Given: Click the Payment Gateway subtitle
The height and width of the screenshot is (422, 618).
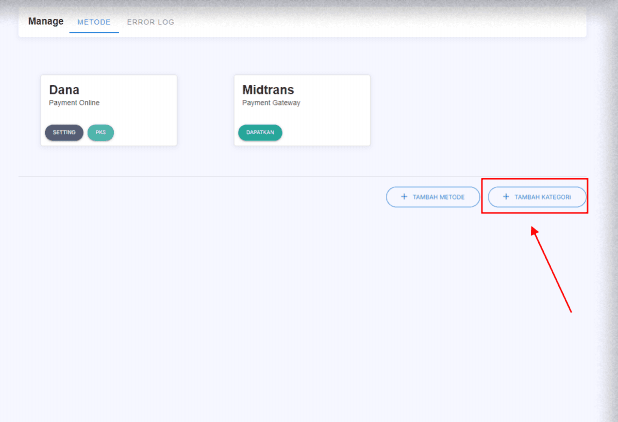Looking at the screenshot, I should pos(271,103).
